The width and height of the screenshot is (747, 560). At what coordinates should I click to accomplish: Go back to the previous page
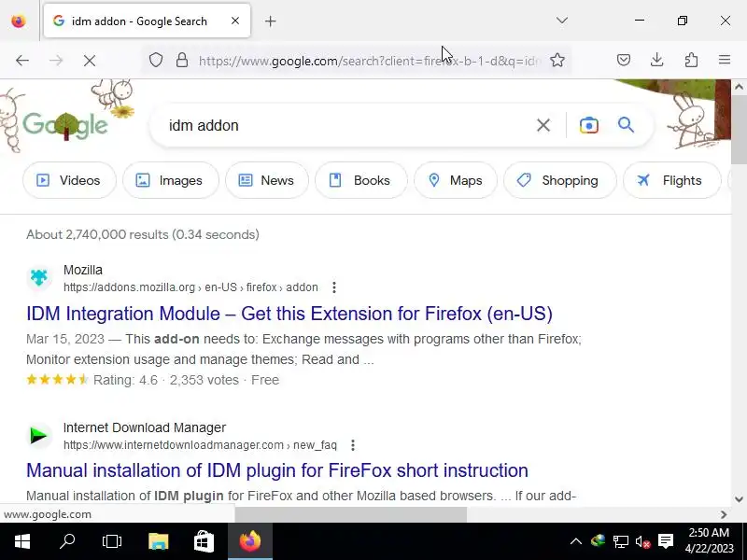pyautogui.click(x=22, y=61)
